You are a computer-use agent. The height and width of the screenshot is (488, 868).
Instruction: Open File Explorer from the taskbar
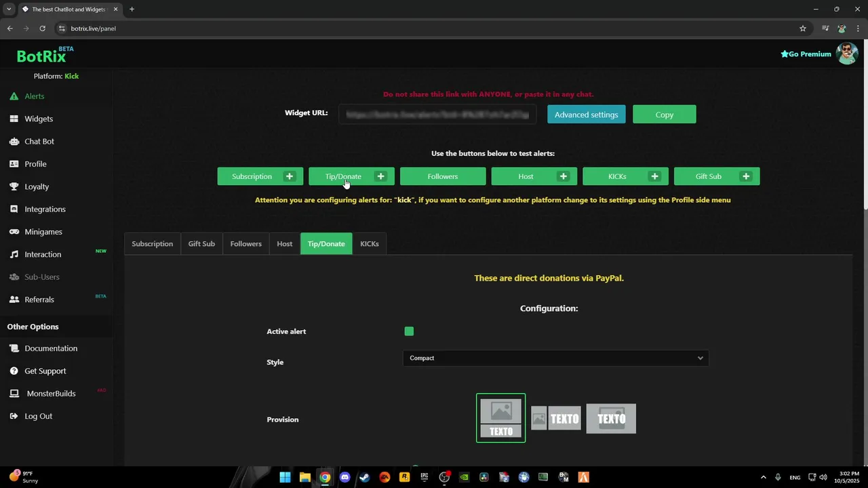tap(304, 477)
